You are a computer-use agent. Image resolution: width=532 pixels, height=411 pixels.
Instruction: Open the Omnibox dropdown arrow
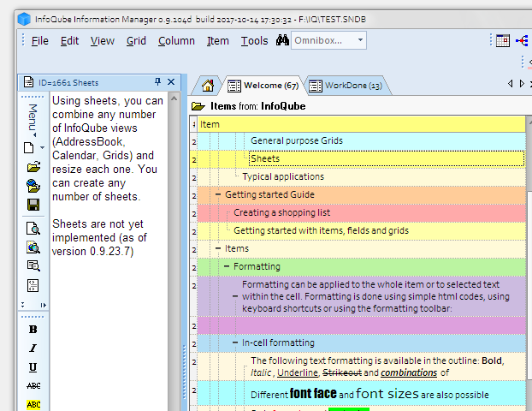click(x=360, y=40)
